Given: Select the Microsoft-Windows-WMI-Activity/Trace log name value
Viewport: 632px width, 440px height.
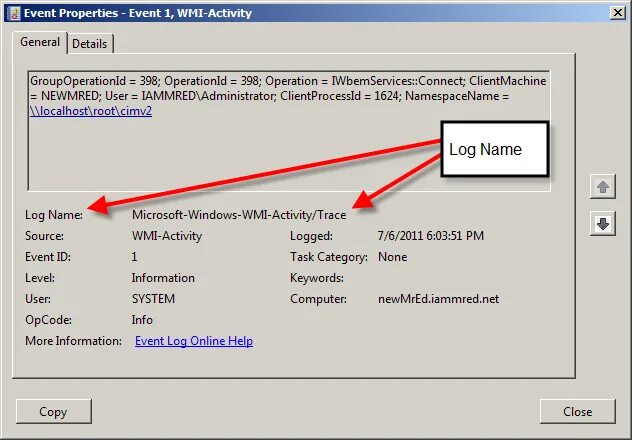Looking at the screenshot, I should click(x=239, y=215).
